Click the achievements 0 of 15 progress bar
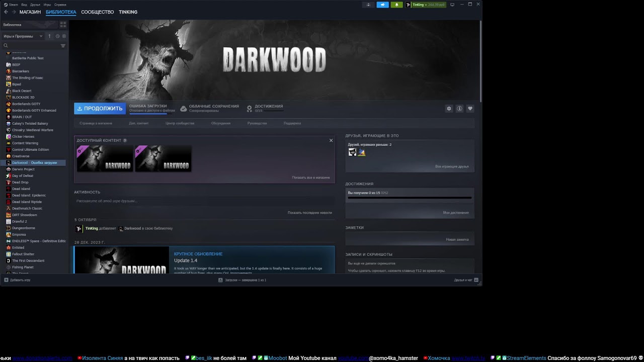The height and width of the screenshot is (362, 644). pos(410,198)
